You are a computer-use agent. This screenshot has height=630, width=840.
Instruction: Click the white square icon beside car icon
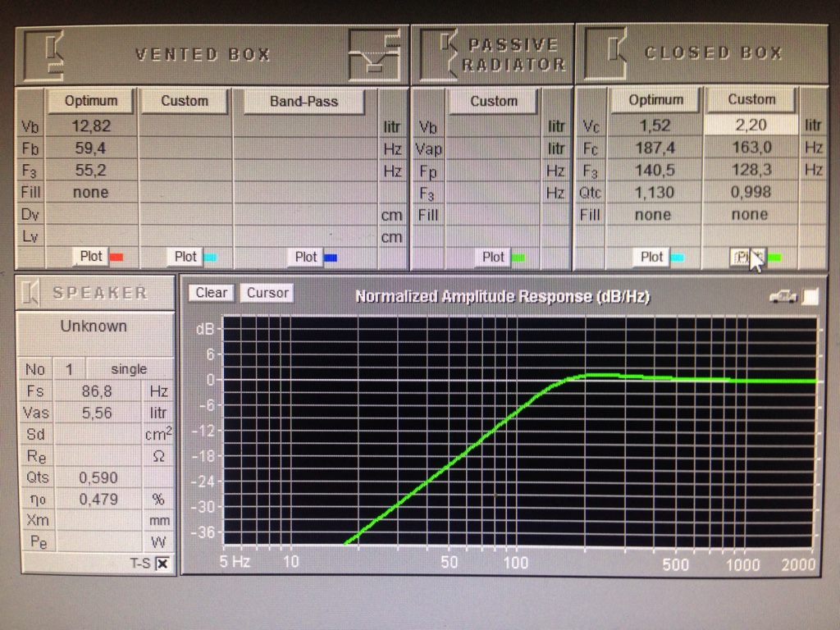pos(810,296)
